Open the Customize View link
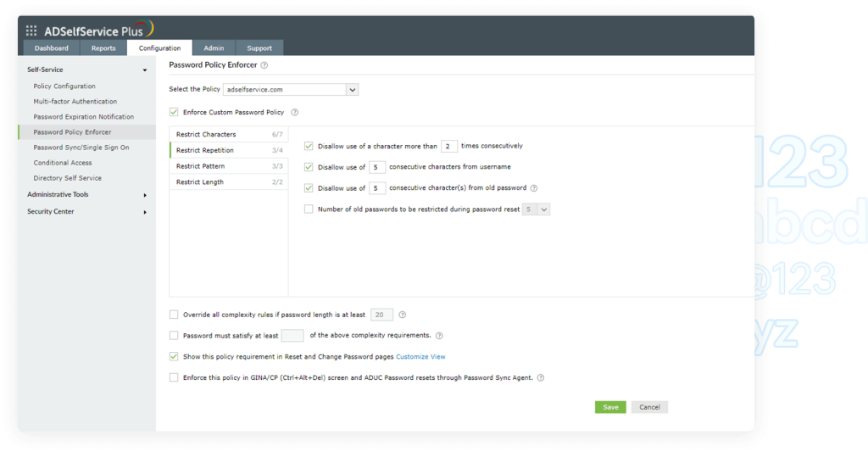Screen dimensions: 868x452 [420, 357]
